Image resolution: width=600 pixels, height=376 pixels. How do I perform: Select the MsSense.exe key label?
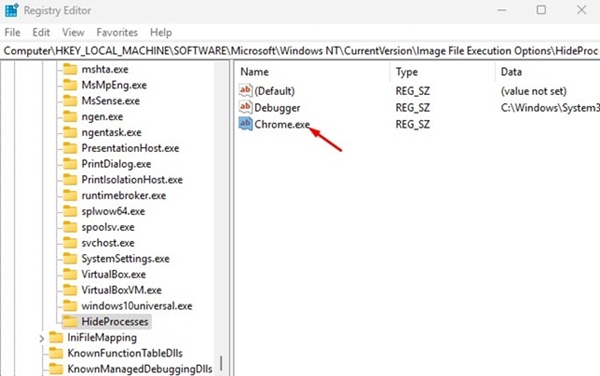point(111,101)
